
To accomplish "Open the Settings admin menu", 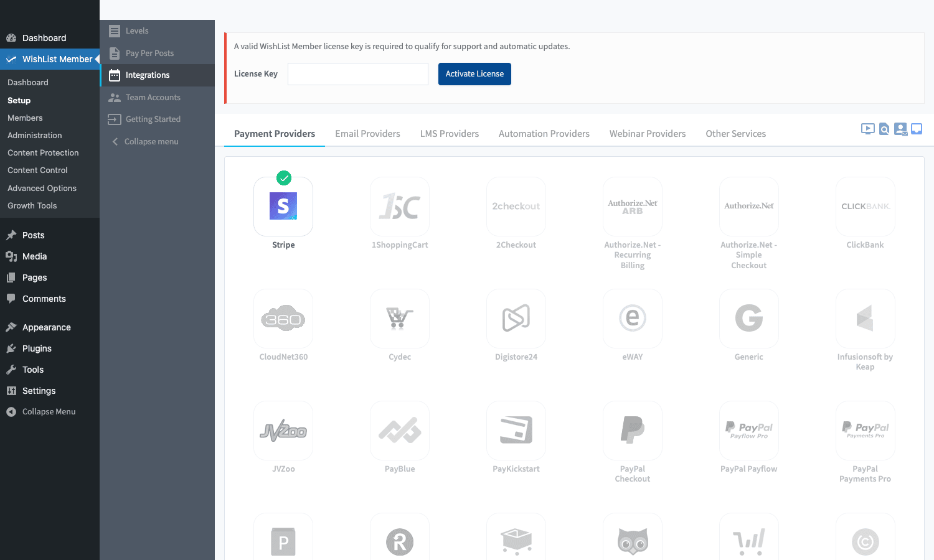I will (50, 391).
